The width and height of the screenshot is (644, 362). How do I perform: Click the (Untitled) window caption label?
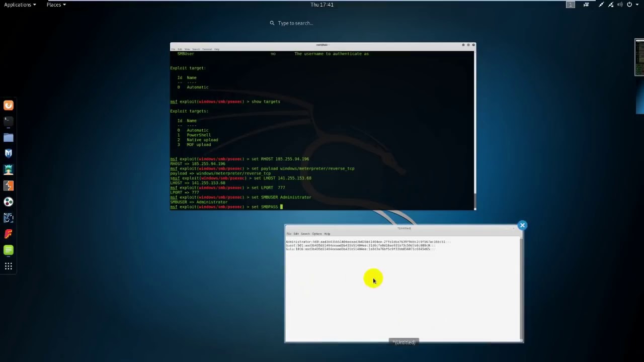tap(405, 342)
